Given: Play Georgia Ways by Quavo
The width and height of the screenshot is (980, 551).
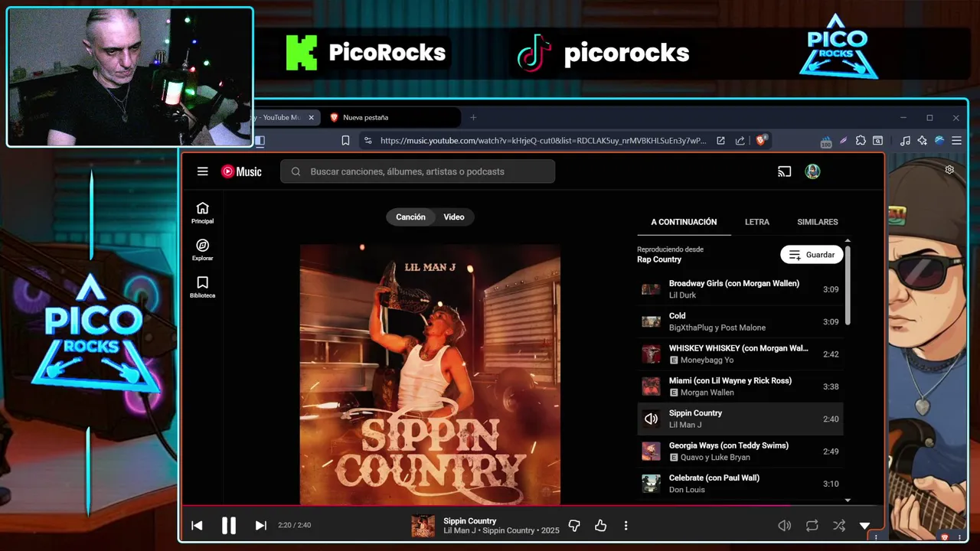Looking at the screenshot, I should point(740,452).
